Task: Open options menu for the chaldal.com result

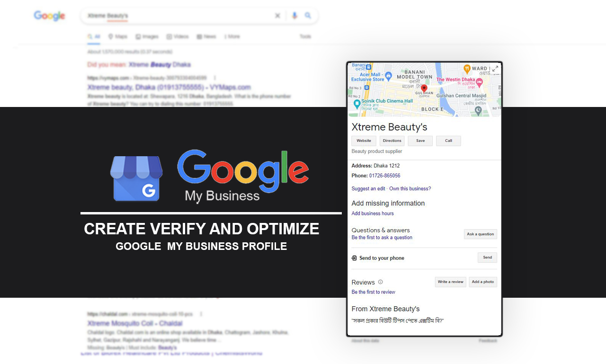Action: (x=201, y=314)
